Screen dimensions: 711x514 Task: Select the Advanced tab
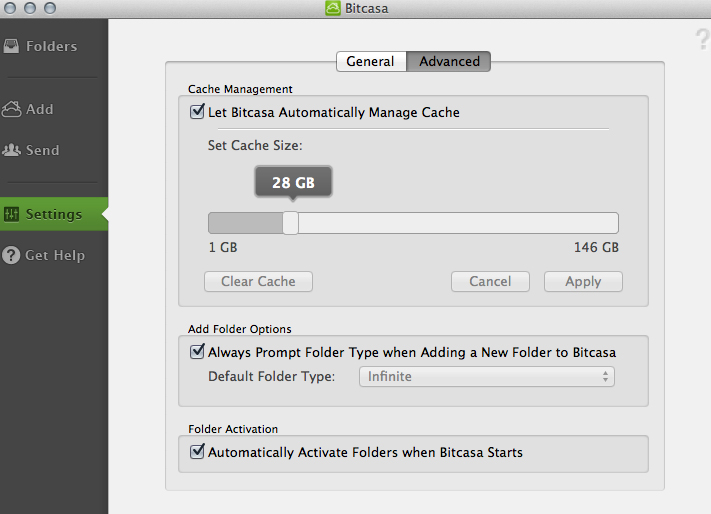pos(448,61)
